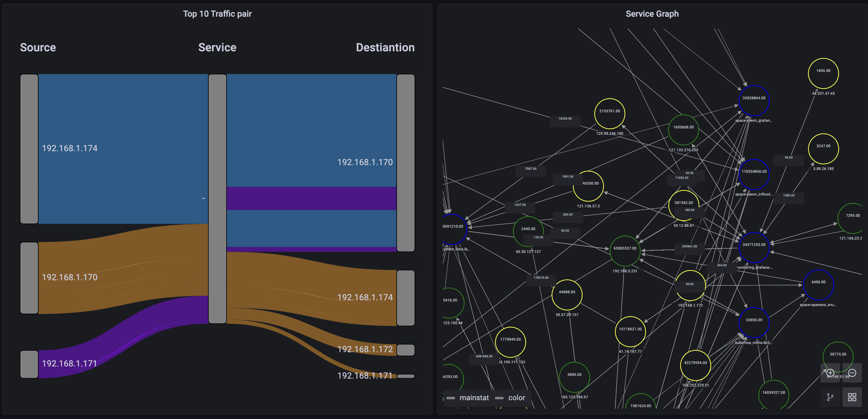Select the kubeflow_minio-lb node circle
The height and width of the screenshot is (419, 868).
click(x=754, y=323)
